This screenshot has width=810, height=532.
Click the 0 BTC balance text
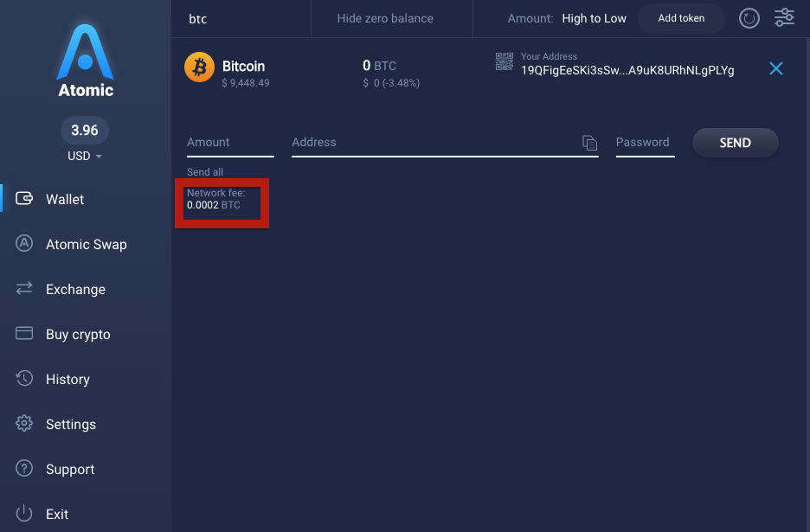click(x=379, y=66)
